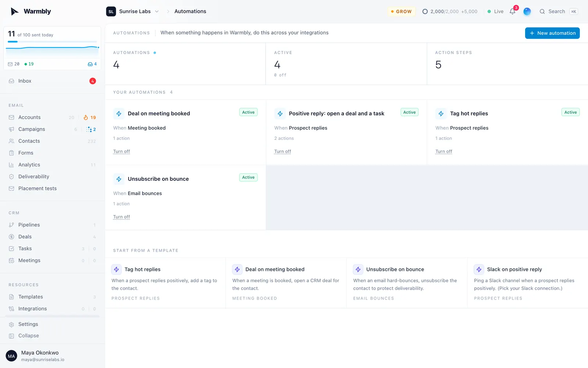Click the Campaigns megaphone icon
The image size is (588, 368).
click(x=11, y=129)
